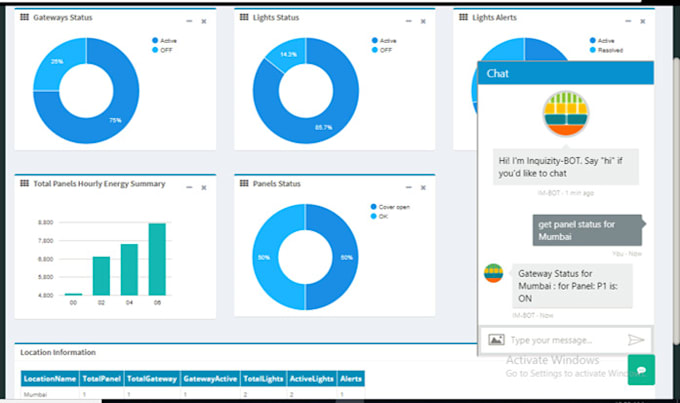Toggle the green chat bubble button
This screenshot has height=403, width=680.
point(641,370)
